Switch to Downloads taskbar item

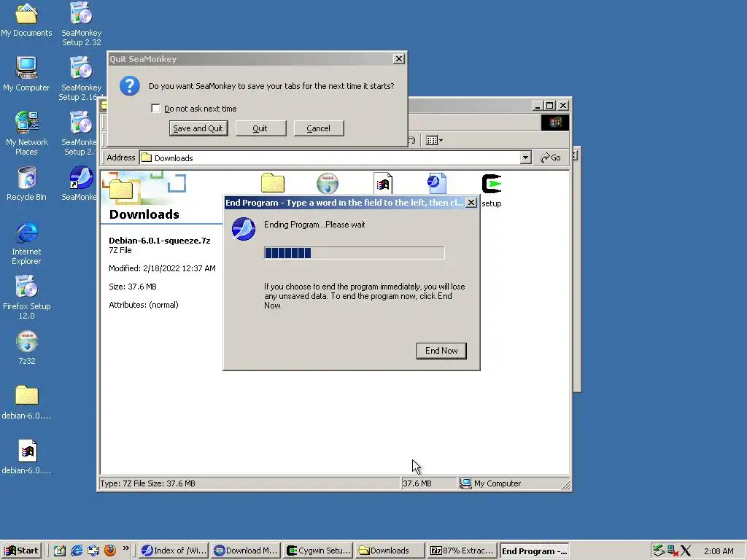pyautogui.click(x=390, y=551)
